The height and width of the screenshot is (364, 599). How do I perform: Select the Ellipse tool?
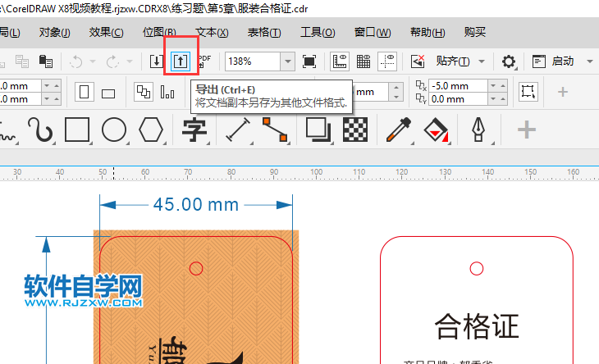pyautogui.click(x=114, y=130)
